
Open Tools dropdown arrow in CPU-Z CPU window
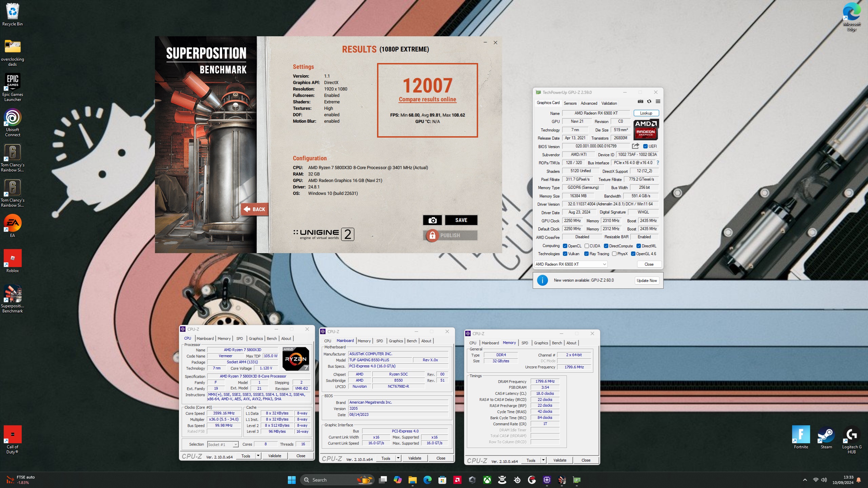pos(258,456)
